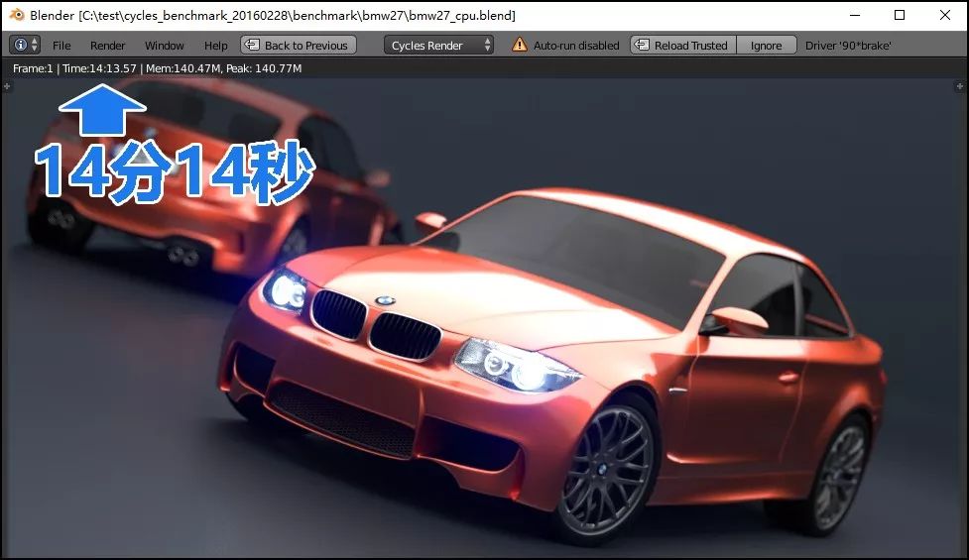This screenshot has width=969, height=560.
Task: Click the Driver '90*brake' text
Action: click(x=848, y=46)
